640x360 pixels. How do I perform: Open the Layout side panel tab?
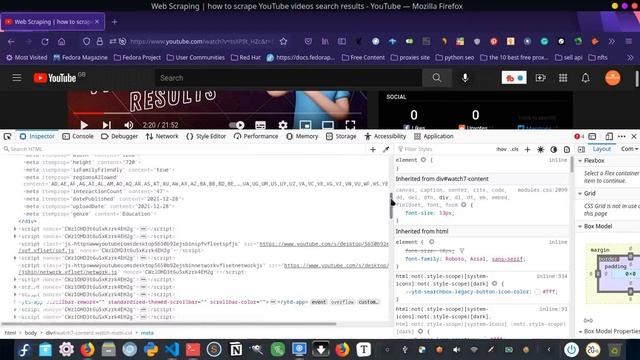(x=602, y=149)
